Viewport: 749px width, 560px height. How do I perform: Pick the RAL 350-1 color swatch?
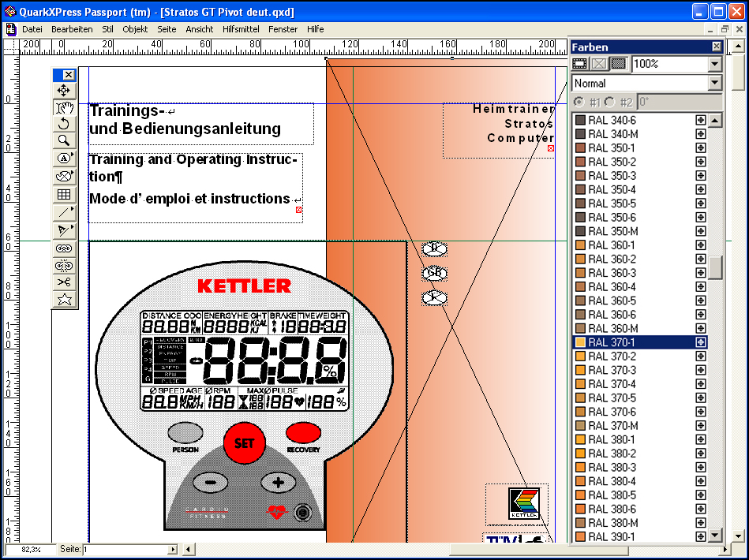580,148
